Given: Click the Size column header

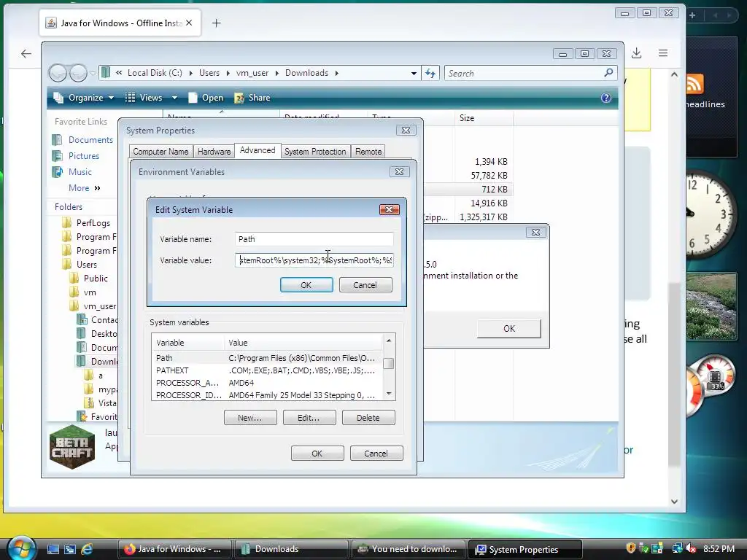Looking at the screenshot, I should coord(484,117).
